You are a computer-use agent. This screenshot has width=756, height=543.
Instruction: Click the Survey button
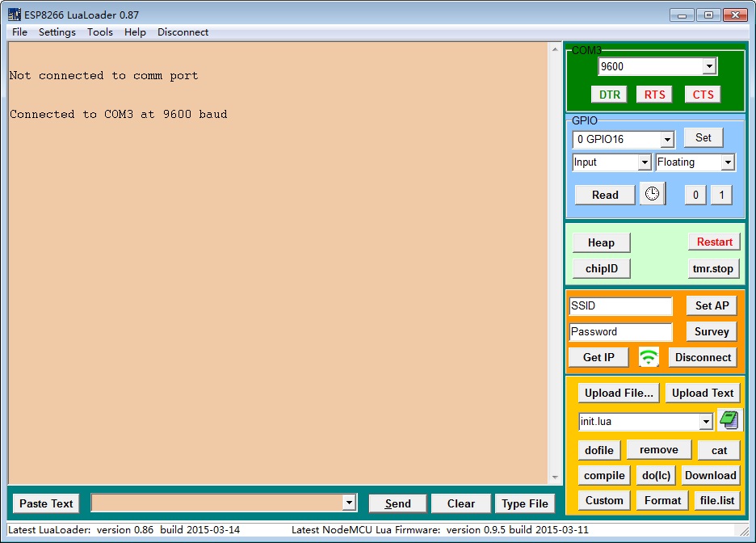pyautogui.click(x=711, y=331)
